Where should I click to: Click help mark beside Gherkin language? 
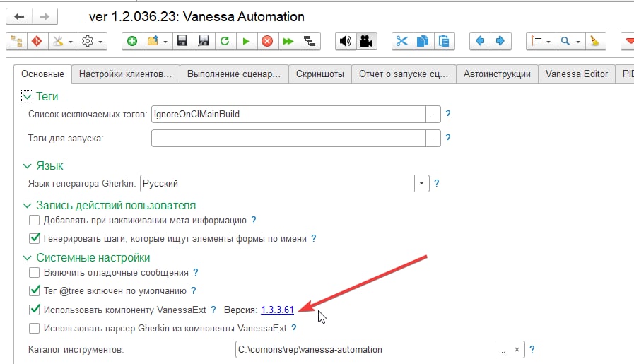click(437, 183)
